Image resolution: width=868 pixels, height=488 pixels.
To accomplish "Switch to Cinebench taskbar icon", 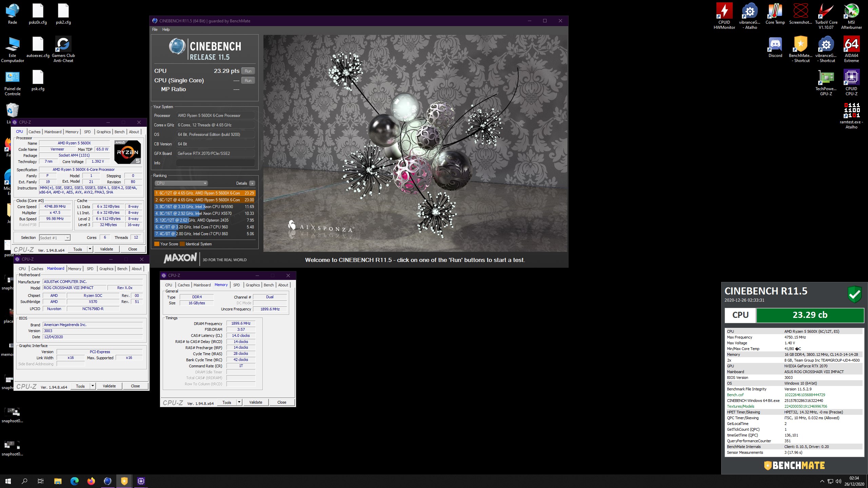I will click(x=107, y=481).
